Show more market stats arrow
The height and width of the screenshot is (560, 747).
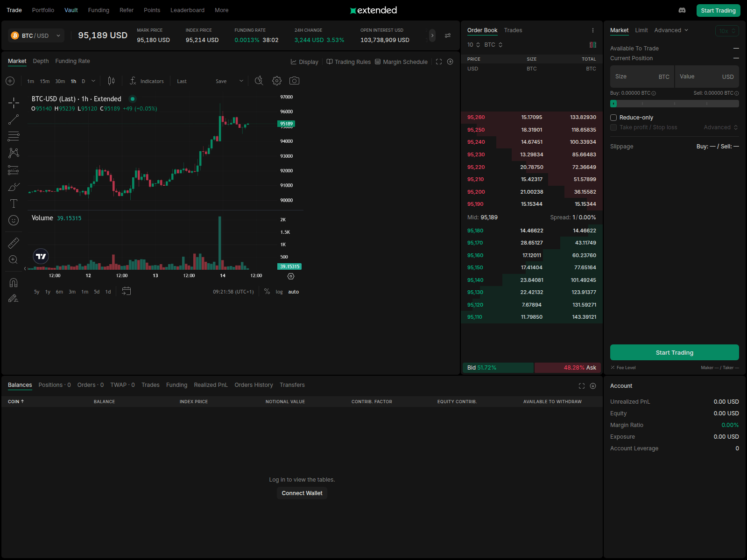point(432,35)
